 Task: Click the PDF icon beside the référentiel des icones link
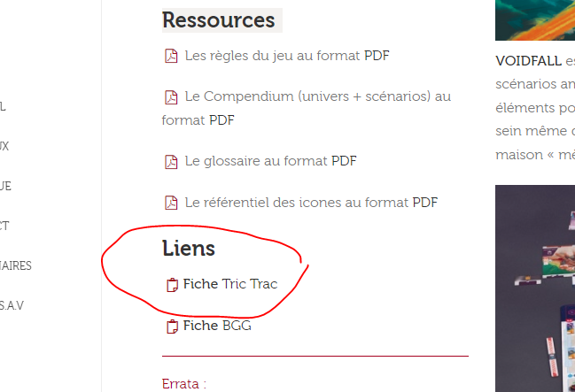[171, 203]
